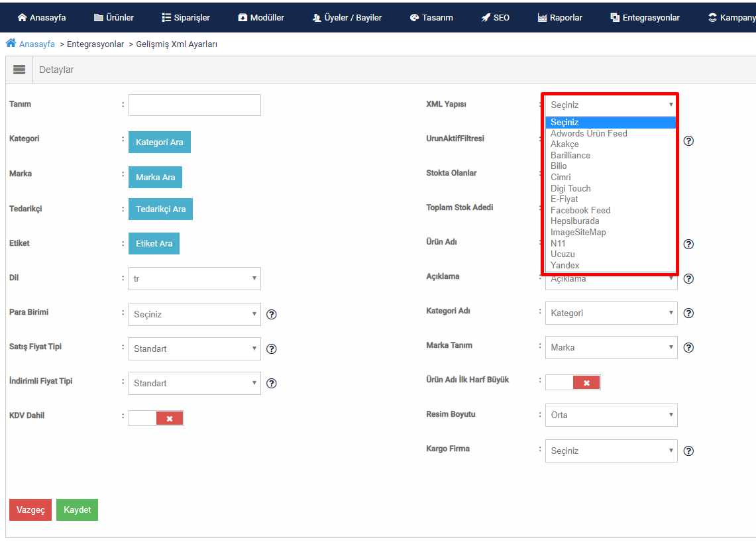
Task: Select Digi Touch from the XML list
Action: (610, 188)
